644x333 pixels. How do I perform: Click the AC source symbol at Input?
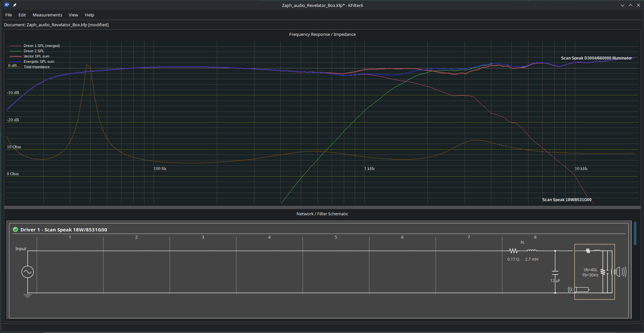click(x=28, y=272)
